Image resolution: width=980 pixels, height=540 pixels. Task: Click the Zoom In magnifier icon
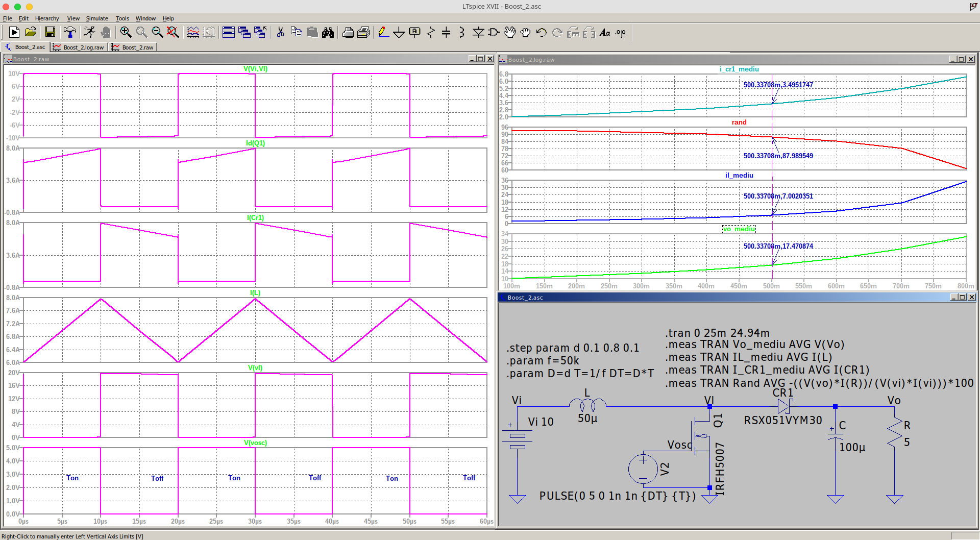click(x=126, y=33)
